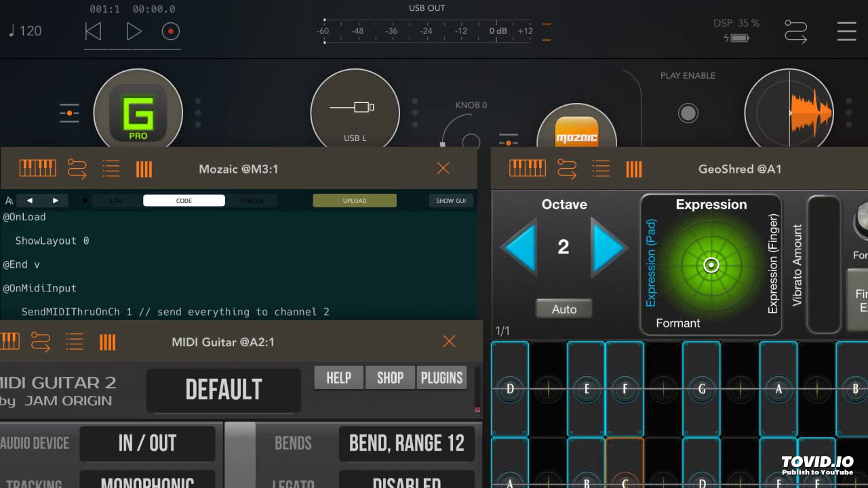This screenshot has width=868, height=488.
Task: Play the F note pad in top row
Action: 625,388
